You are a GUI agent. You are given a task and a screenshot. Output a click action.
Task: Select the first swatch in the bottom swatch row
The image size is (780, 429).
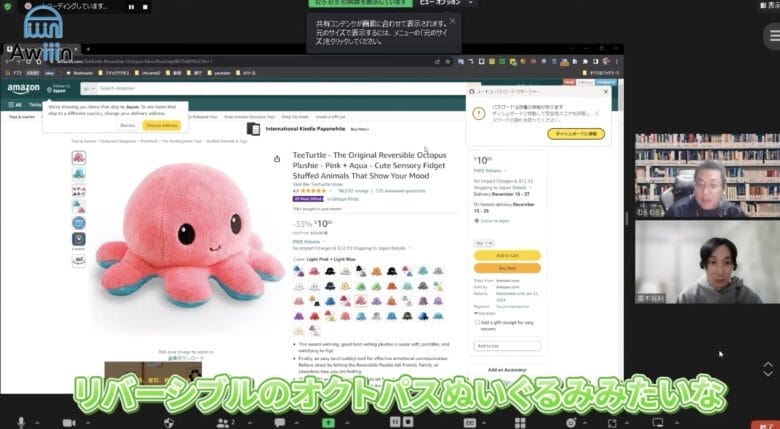click(x=298, y=330)
